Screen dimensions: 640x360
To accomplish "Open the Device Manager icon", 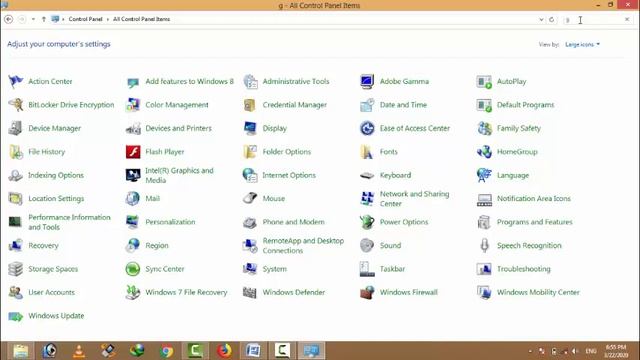I will coord(16,128).
